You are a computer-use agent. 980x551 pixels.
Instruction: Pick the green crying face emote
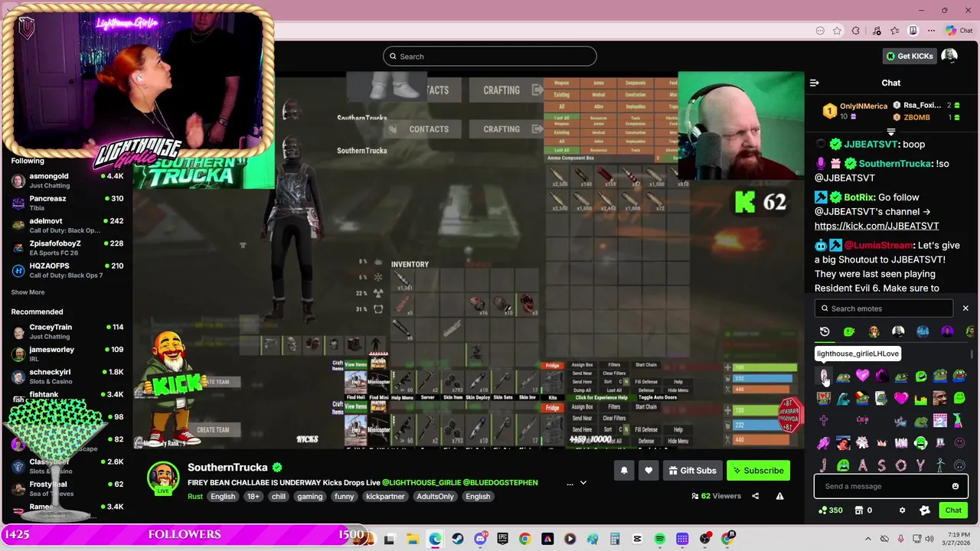[843, 465]
